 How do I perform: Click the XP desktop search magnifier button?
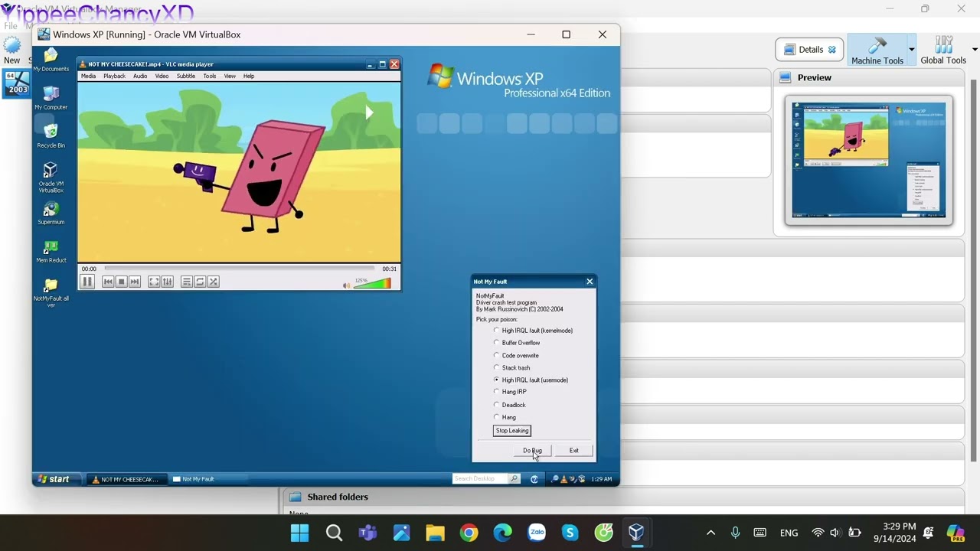coord(514,479)
